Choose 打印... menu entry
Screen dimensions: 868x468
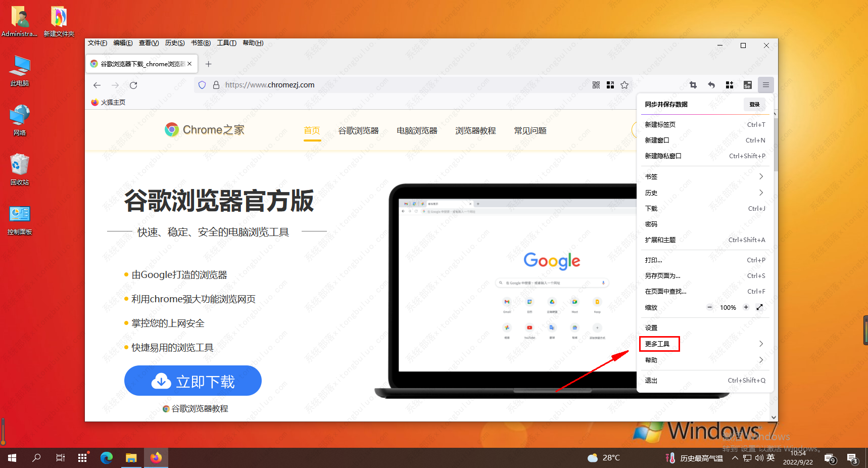click(x=704, y=260)
